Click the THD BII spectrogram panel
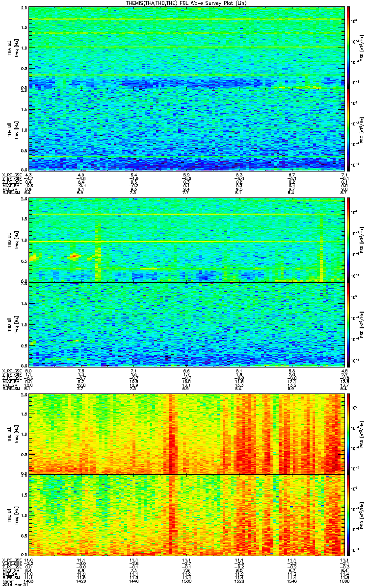The height and width of the screenshot is (588, 368). click(186, 324)
